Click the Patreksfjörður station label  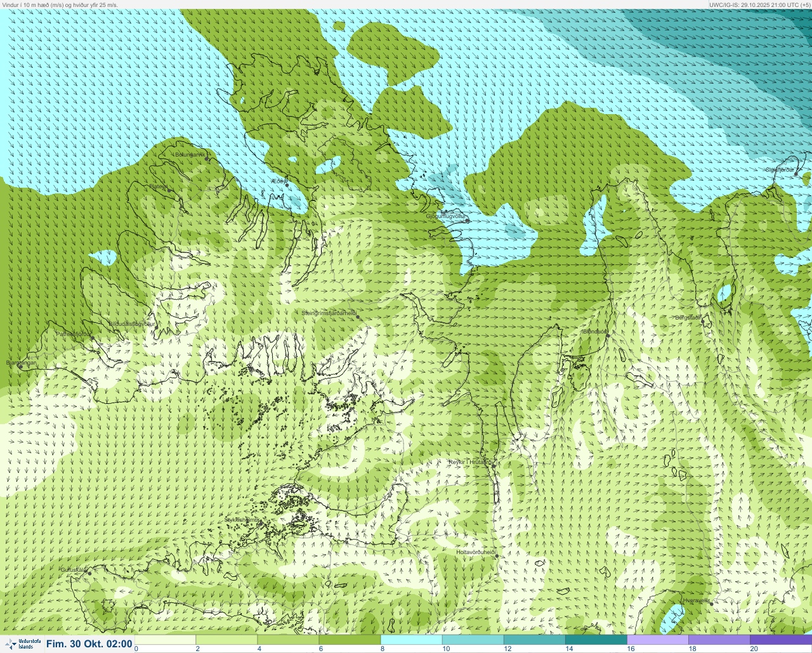(74, 333)
